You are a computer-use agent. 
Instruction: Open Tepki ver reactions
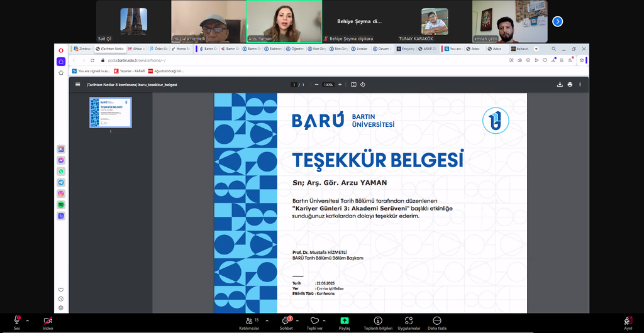coord(314,323)
